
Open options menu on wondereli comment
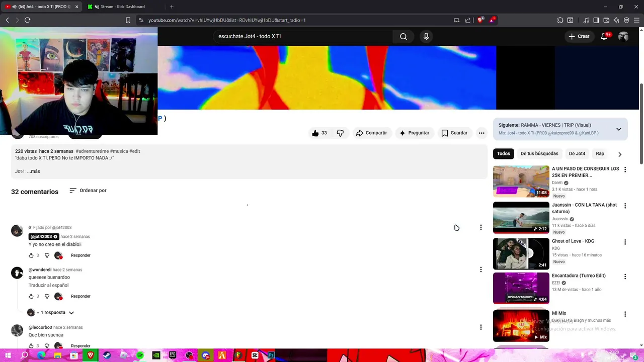(480, 269)
